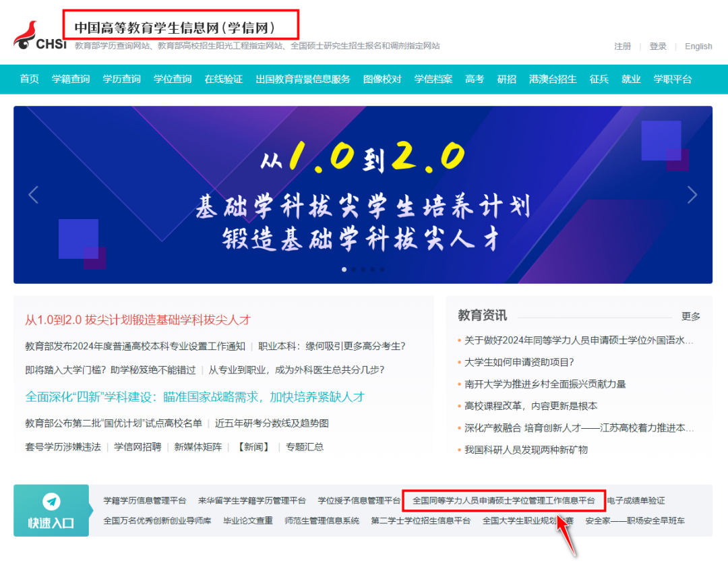The image size is (728, 565).
Task: Open the 电子成绩单验证 quick link
Action: (x=636, y=501)
